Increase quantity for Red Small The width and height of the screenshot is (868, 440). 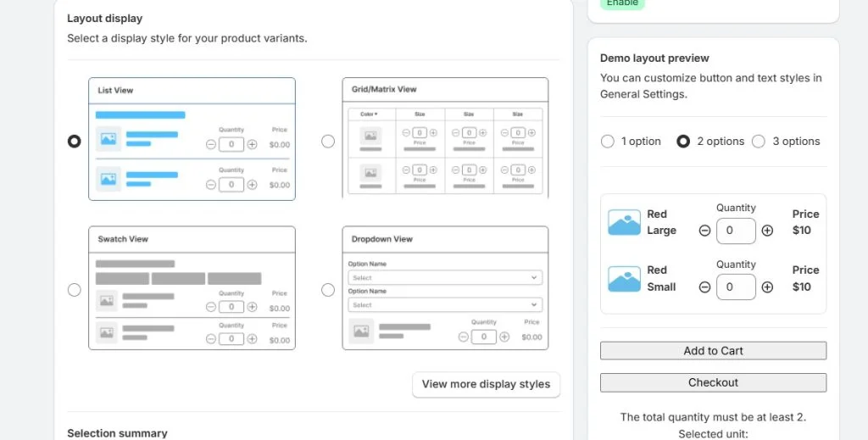(767, 287)
